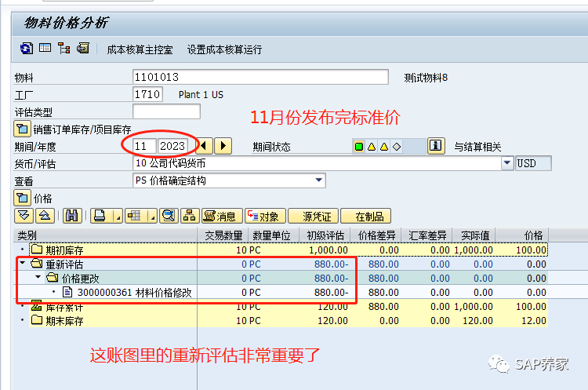Go to next period arrow
Viewport: 588px width, 390px height.
tap(223, 146)
